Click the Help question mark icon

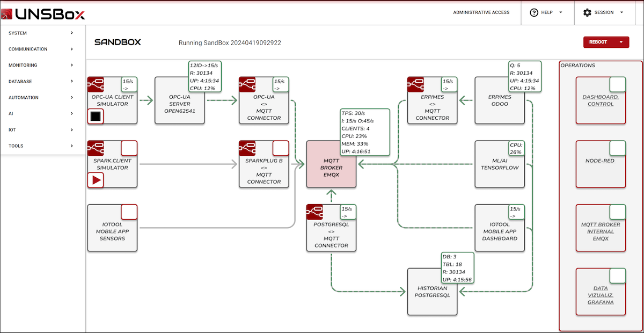tap(533, 12)
